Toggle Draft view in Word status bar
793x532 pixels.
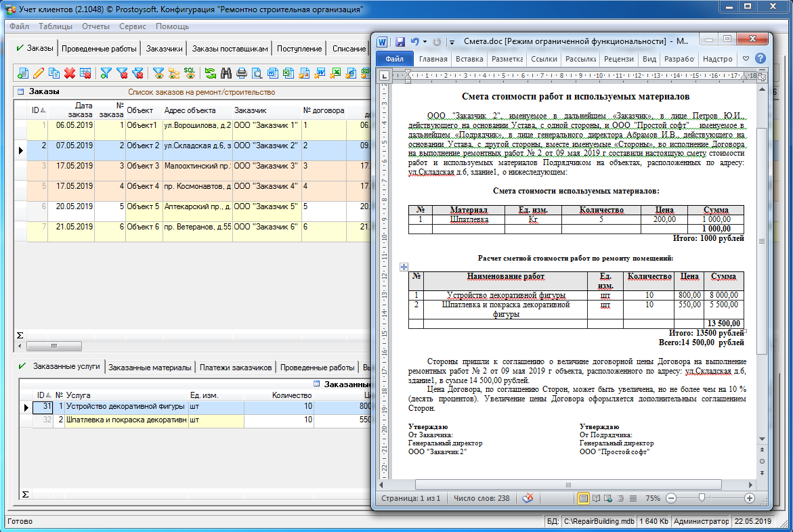point(633,498)
